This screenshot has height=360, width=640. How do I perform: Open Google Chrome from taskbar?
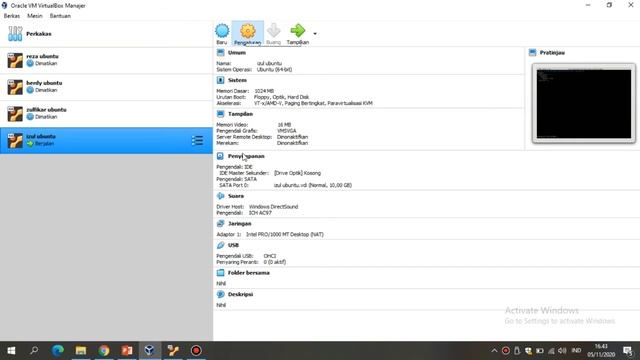[x=104, y=351]
